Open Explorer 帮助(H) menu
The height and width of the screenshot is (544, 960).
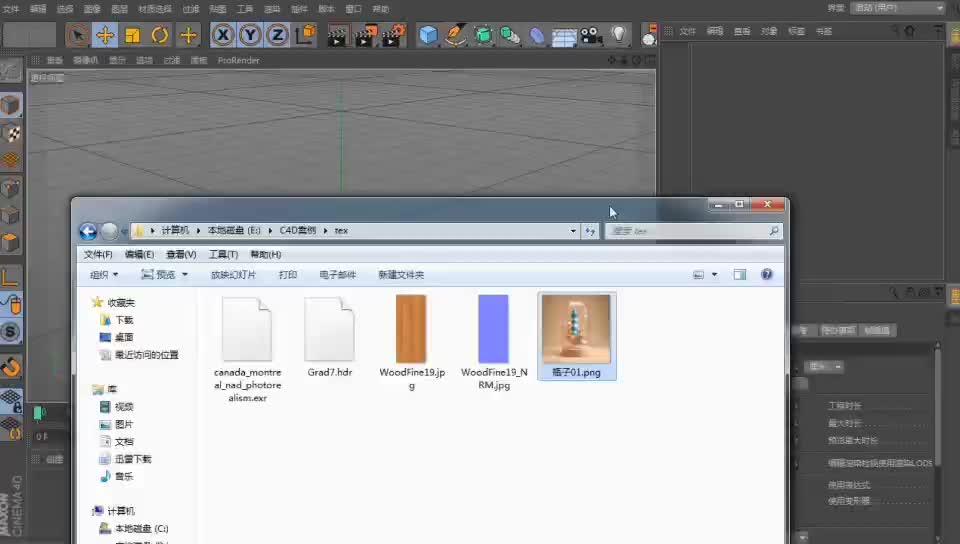266,255
